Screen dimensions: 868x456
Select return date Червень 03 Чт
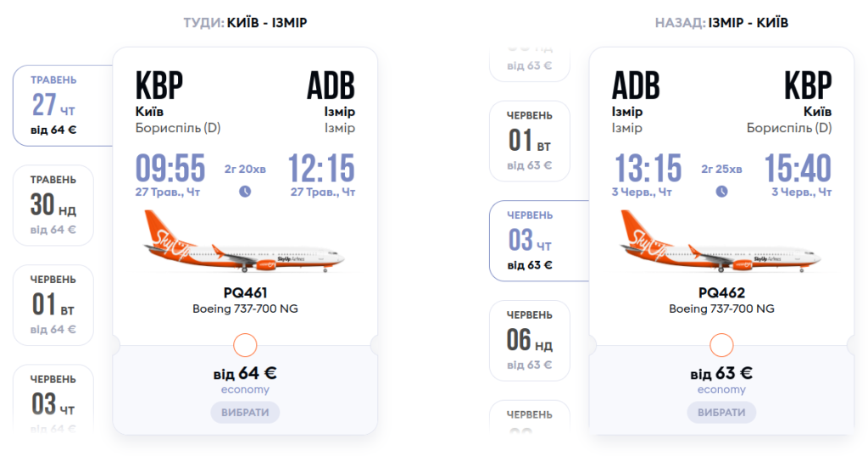(x=530, y=241)
